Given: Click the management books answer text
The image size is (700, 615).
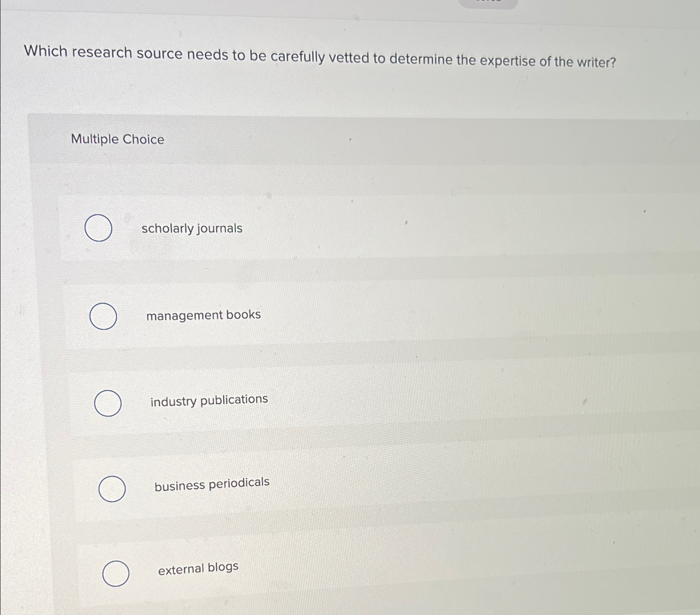Looking at the screenshot, I should (203, 315).
